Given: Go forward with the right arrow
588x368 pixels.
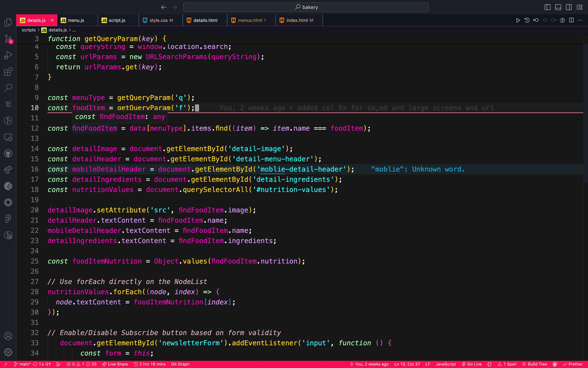Looking at the screenshot, I should coord(174,7).
